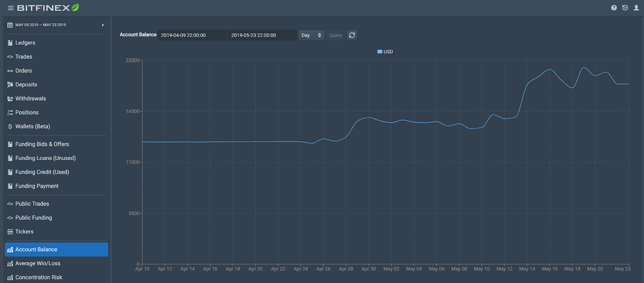644x283 pixels.
Task: Go to Average Win/Loss report
Action: click(x=38, y=263)
